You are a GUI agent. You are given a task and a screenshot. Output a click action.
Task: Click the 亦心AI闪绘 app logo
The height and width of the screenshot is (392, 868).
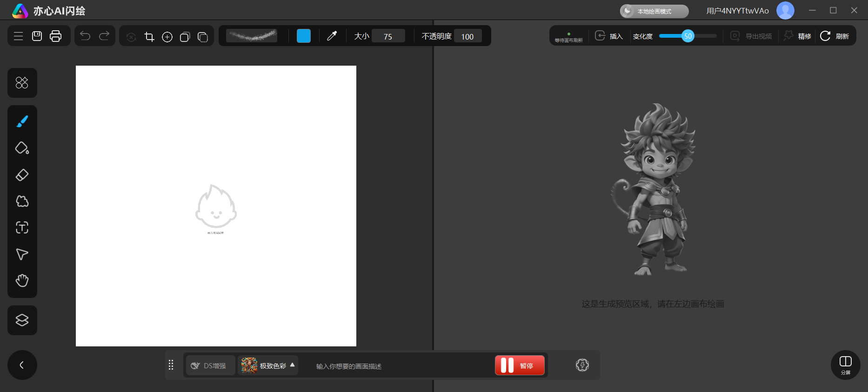coord(48,11)
